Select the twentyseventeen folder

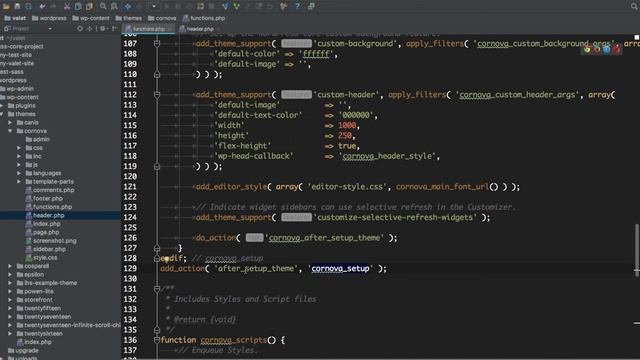tap(47, 317)
